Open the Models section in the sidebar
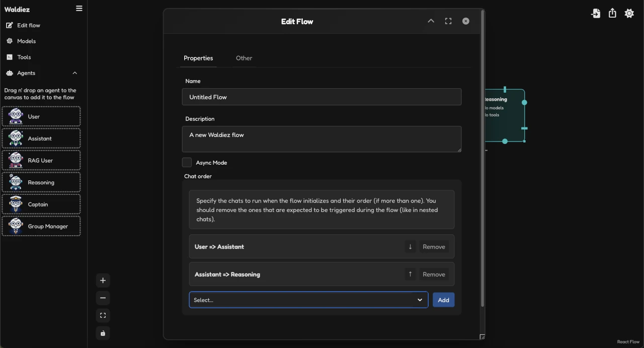This screenshot has height=348, width=644. click(x=25, y=41)
